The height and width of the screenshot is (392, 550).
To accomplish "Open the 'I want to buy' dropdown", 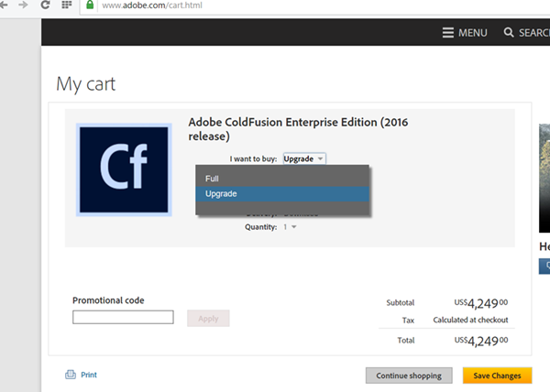I will tap(304, 158).
